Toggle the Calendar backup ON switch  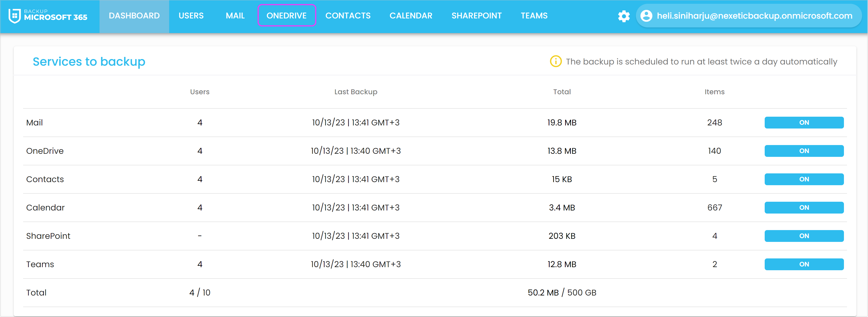click(804, 208)
